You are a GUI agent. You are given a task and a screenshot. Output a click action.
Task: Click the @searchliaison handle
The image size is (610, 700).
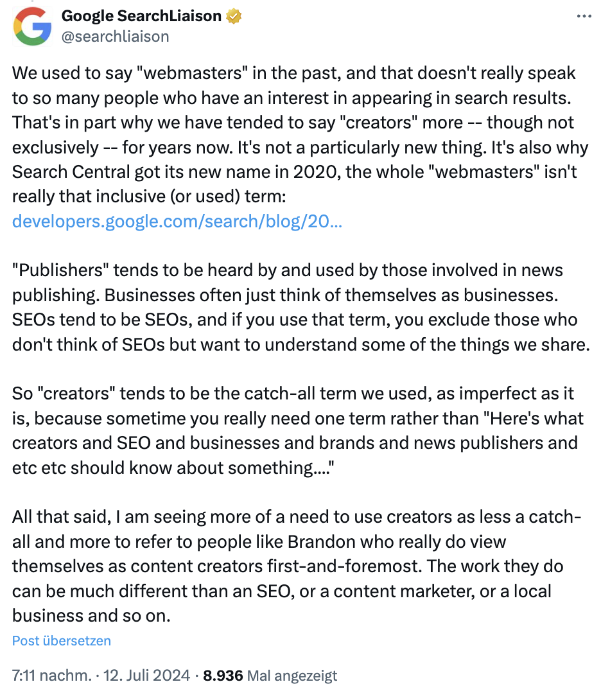pyautogui.click(x=116, y=37)
